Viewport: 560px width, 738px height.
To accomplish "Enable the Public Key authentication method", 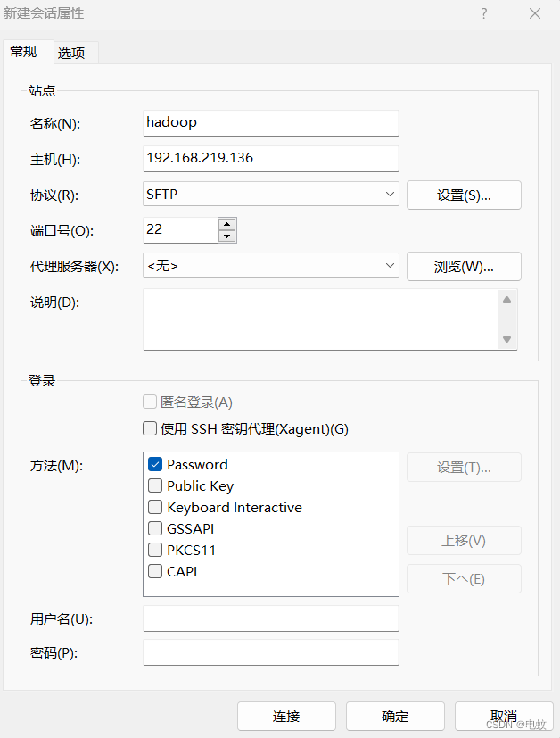I will 155,485.
